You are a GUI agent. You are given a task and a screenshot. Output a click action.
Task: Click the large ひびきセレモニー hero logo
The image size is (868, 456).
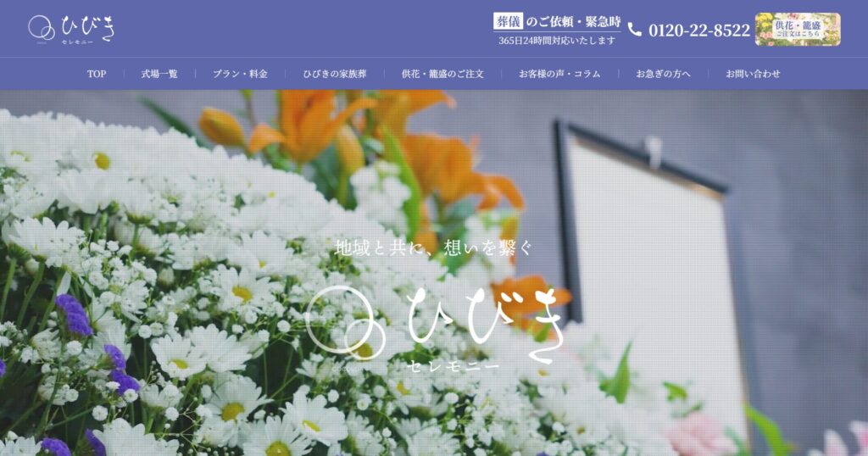pos(437,329)
